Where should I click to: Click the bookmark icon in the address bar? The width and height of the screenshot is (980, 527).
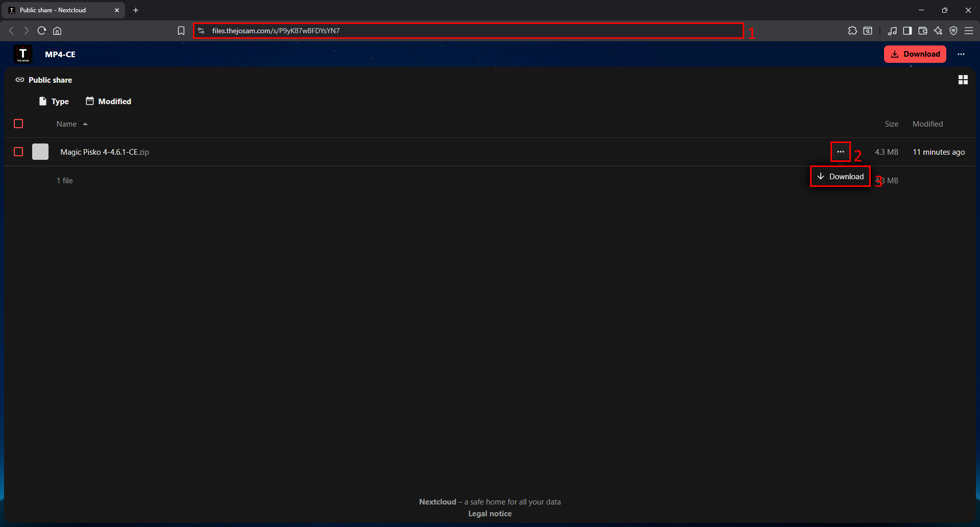(x=181, y=31)
